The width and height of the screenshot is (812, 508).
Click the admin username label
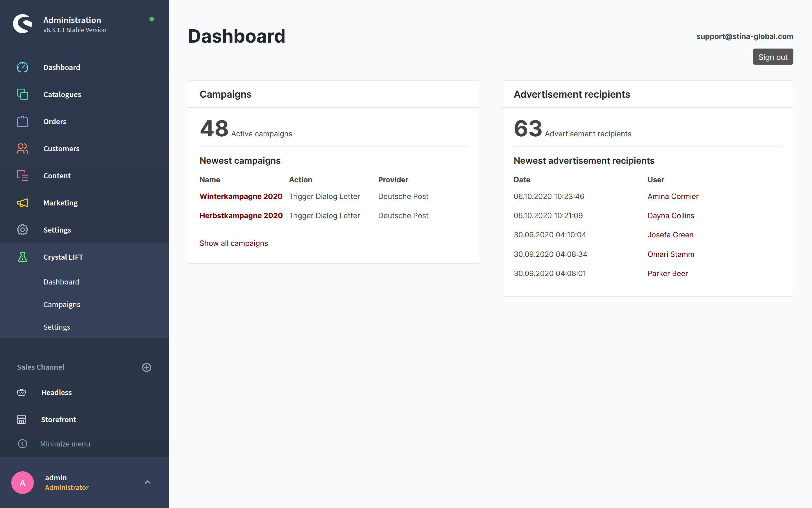[56, 478]
